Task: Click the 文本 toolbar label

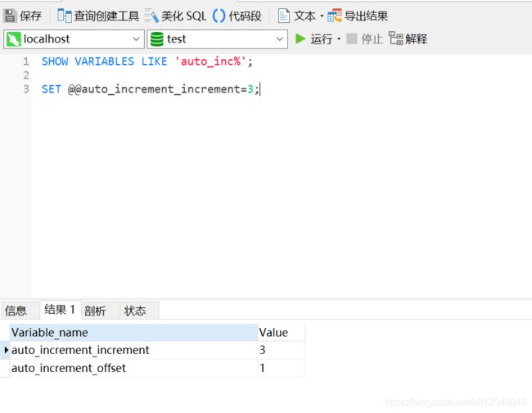Action: coord(304,16)
